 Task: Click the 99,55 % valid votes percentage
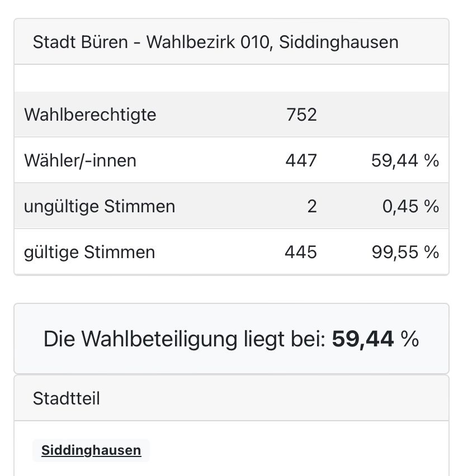click(x=405, y=253)
